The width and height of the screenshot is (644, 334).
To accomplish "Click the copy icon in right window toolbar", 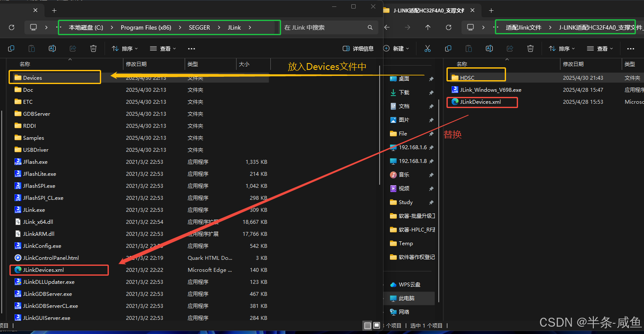I will coord(448,48).
